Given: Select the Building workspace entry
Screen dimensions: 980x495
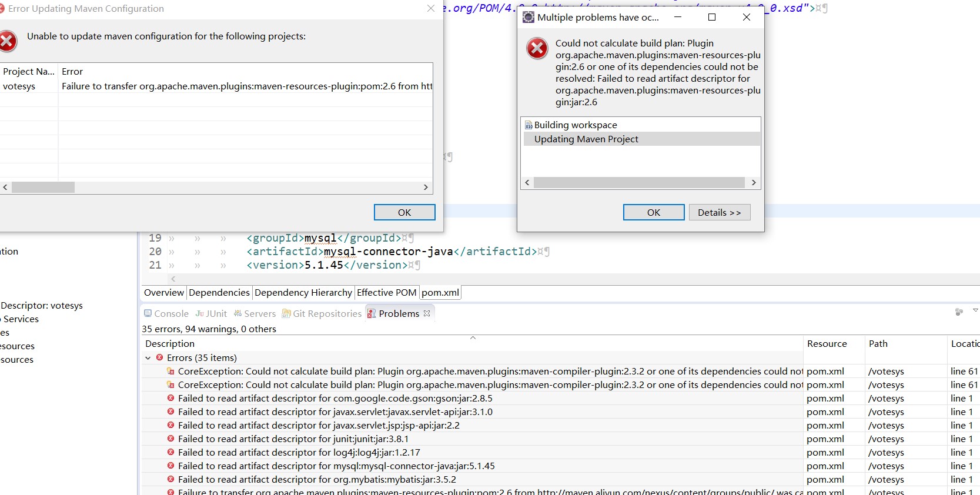Looking at the screenshot, I should pyautogui.click(x=641, y=125).
